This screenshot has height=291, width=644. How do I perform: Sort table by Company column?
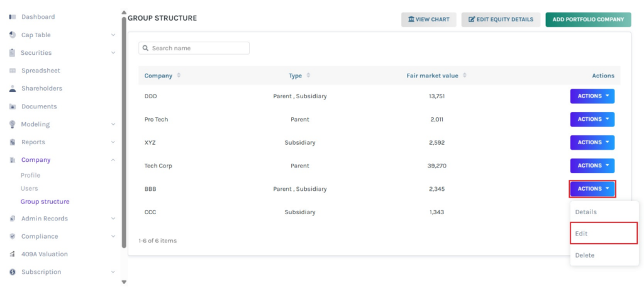[x=179, y=76]
